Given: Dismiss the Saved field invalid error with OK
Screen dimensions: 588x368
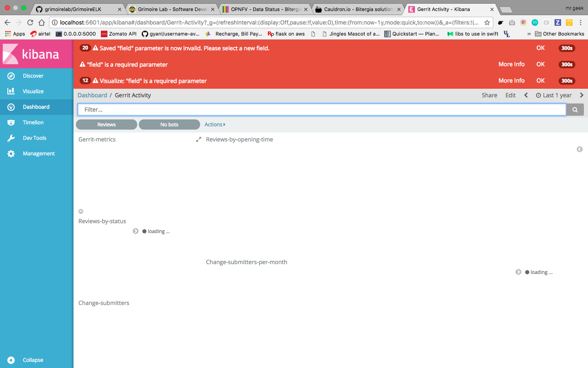Looking at the screenshot, I should pos(541,48).
